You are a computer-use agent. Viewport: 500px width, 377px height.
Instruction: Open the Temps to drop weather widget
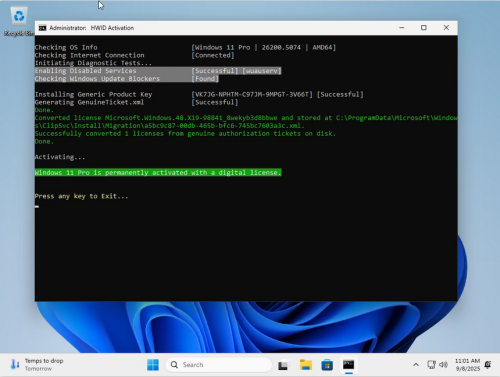point(37,364)
